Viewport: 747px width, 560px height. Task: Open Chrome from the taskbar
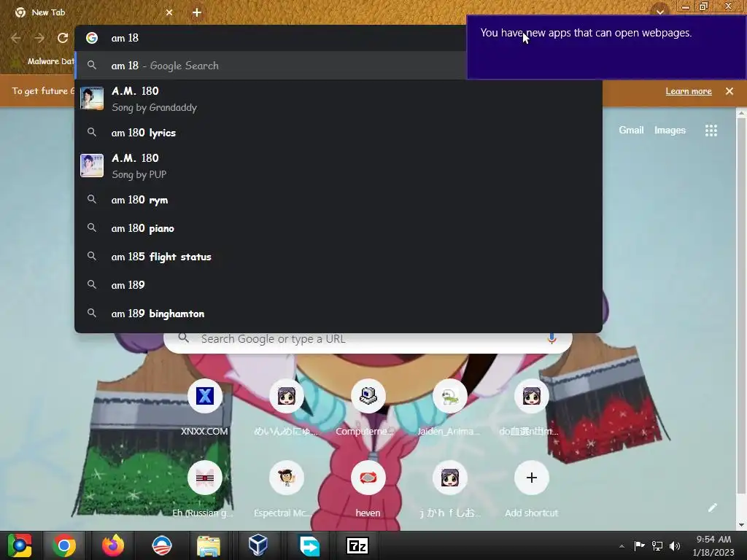(x=64, y=545)
